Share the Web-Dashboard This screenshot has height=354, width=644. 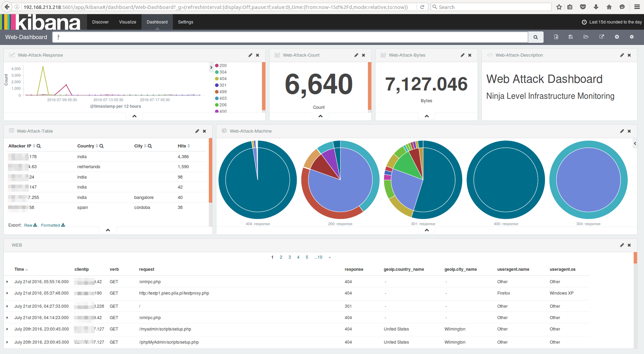[x=602, y=37]
